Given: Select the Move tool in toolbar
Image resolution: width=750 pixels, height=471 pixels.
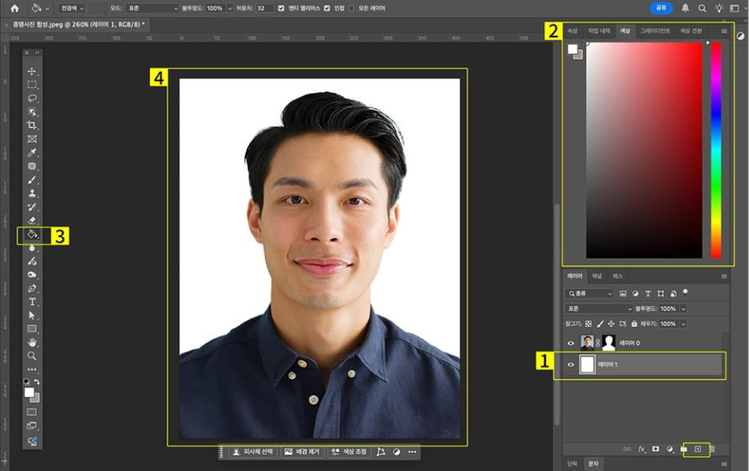Looking at the screenshot, I should pos(32,71).
